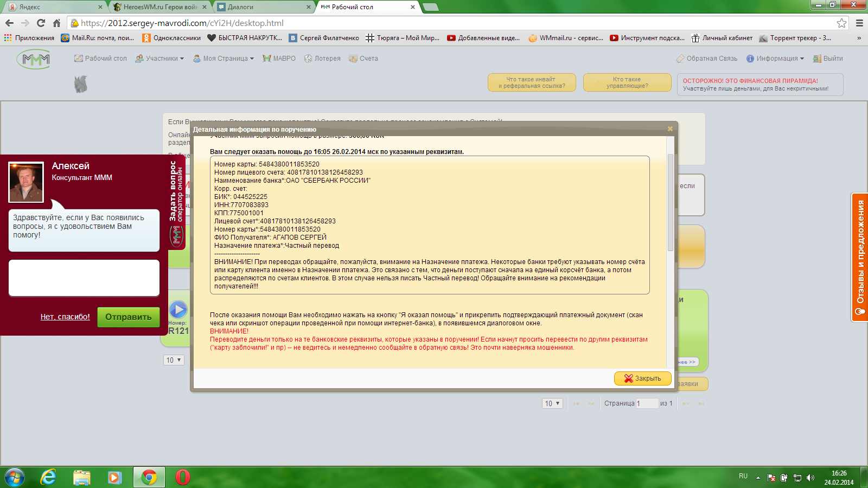Click consultant Алексей avatar photo
Screen dimensions: 868x488
point(26,182)
